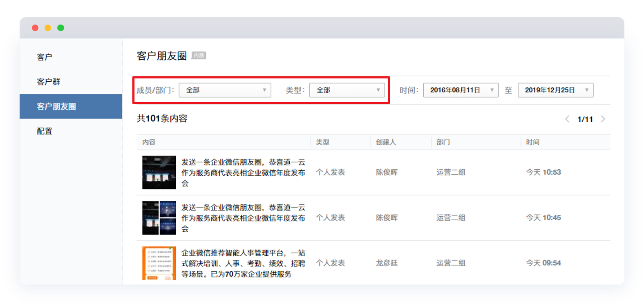This screenshot has width=644, height=307.
Task: Click the green maximize window button
Action: coord(60,28)
